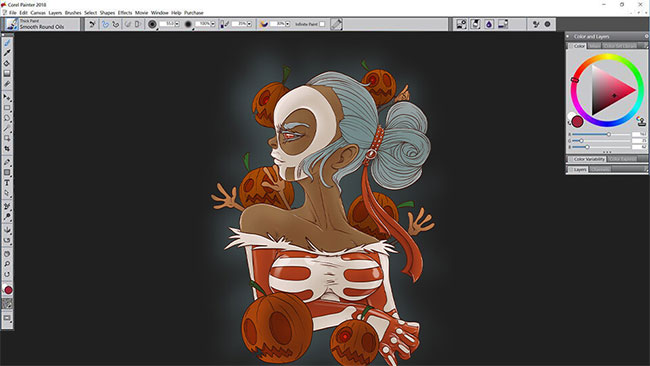Image resolution: width=650 pixels, height=366 pixels.
Task: Open the brush size preview circle
Action: (152, 24)
